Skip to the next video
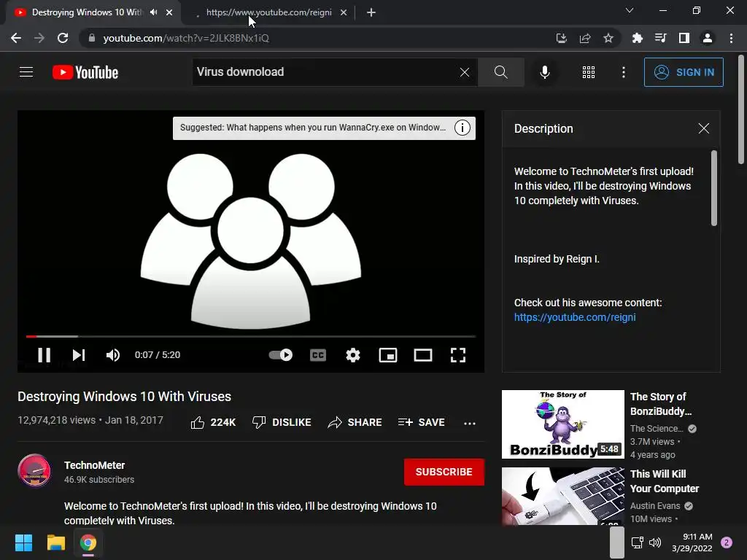This screenshot has width=747, height=560. tap(79, 355)
